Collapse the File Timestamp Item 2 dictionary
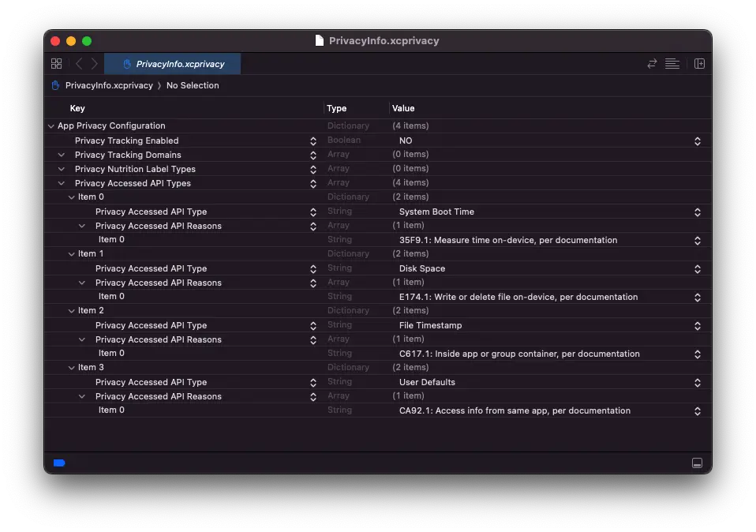This screenshot has width=756, height=532. (x=71, y=311)
